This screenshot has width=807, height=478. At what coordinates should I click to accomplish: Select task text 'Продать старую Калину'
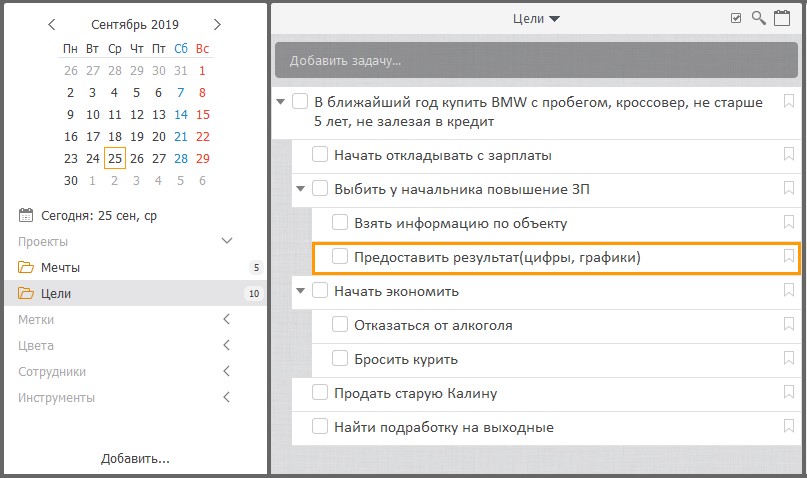tap(415, 393)
